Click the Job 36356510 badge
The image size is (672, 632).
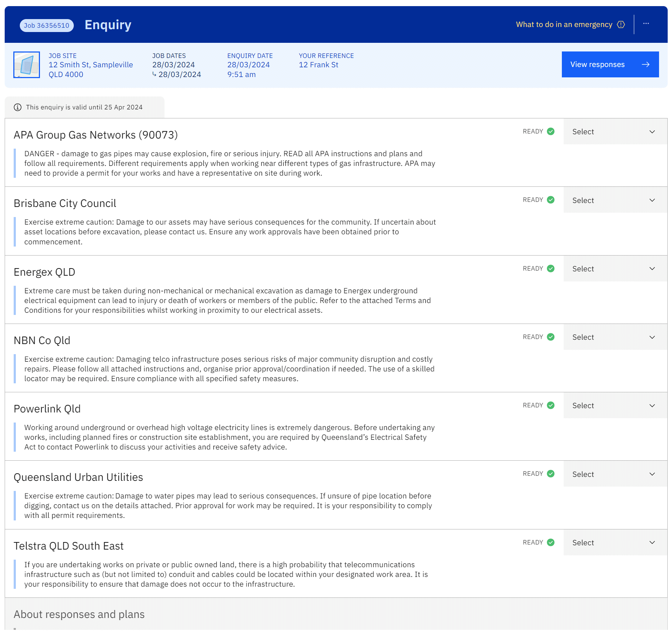(x=47, y=26)
